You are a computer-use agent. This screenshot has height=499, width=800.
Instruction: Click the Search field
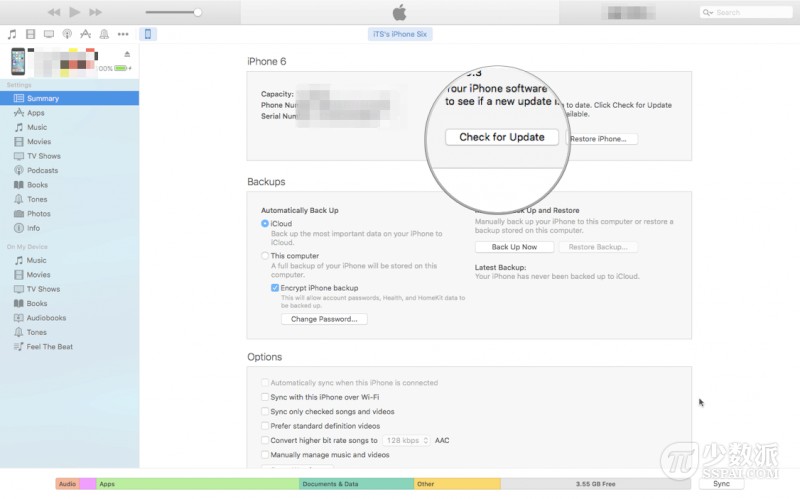[746, 12]
